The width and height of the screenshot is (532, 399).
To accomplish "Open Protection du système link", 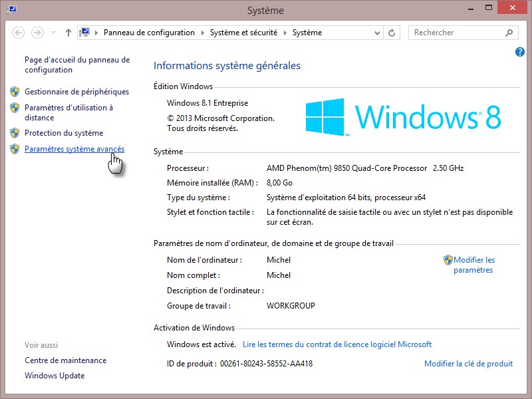I will click(x=64, y=133).
